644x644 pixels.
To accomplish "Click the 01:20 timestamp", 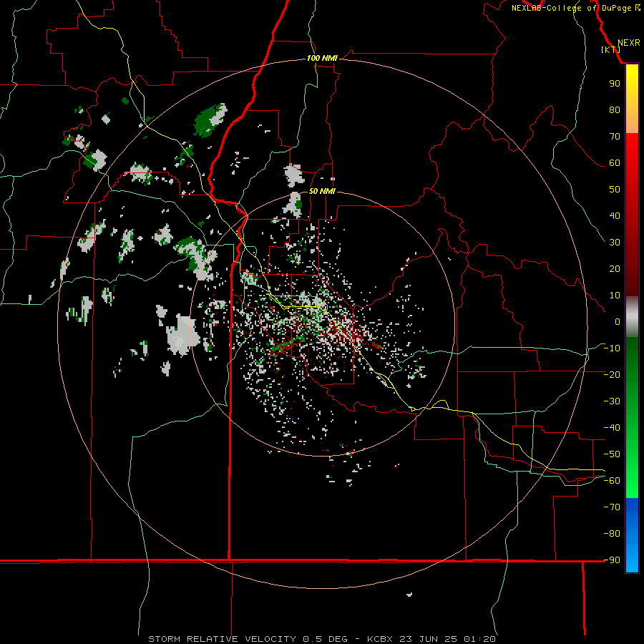I will tap(479, 639).
